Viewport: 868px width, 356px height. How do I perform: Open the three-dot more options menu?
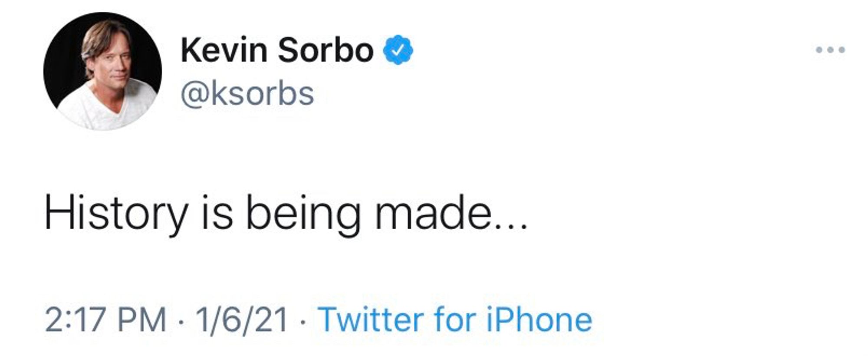[830, 50]
